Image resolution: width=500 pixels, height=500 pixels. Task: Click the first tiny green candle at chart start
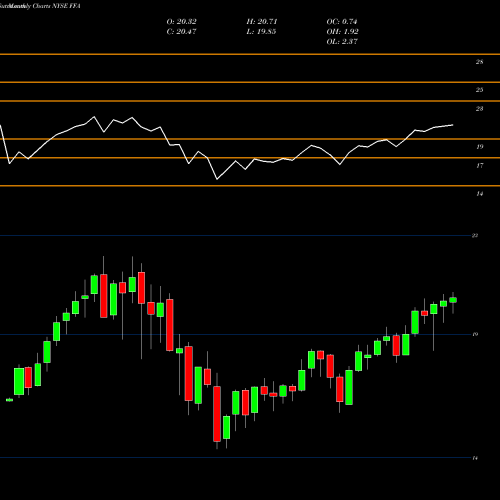click(10, 400)
